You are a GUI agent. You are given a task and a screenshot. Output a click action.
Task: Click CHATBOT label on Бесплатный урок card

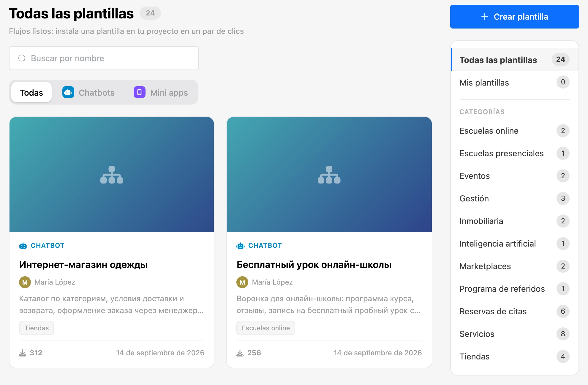point(265,246)
